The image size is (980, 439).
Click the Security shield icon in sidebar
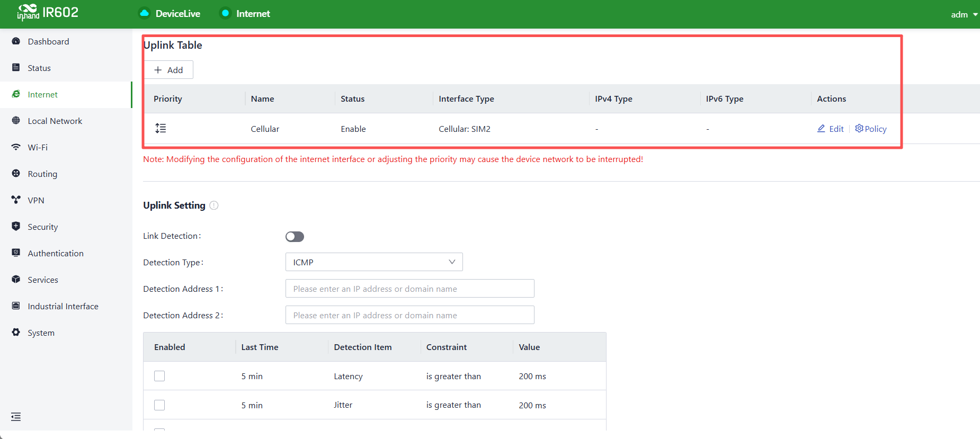click(x=16, y=226)
